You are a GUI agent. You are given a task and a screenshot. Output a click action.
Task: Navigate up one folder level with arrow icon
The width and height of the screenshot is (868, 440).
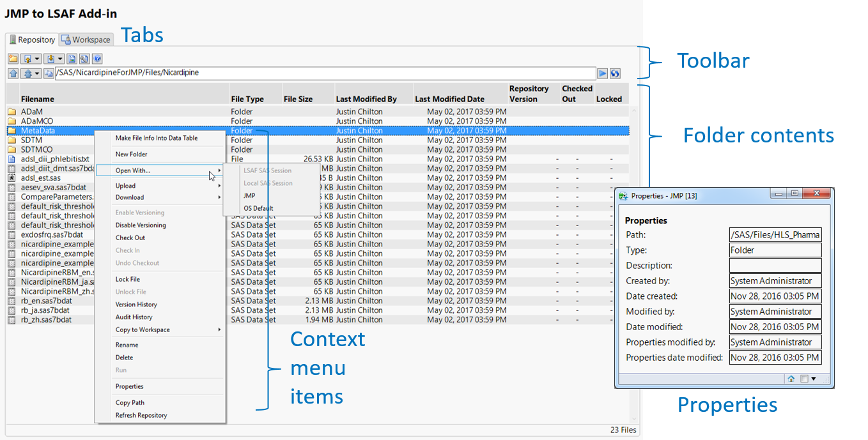pos(13,73)
